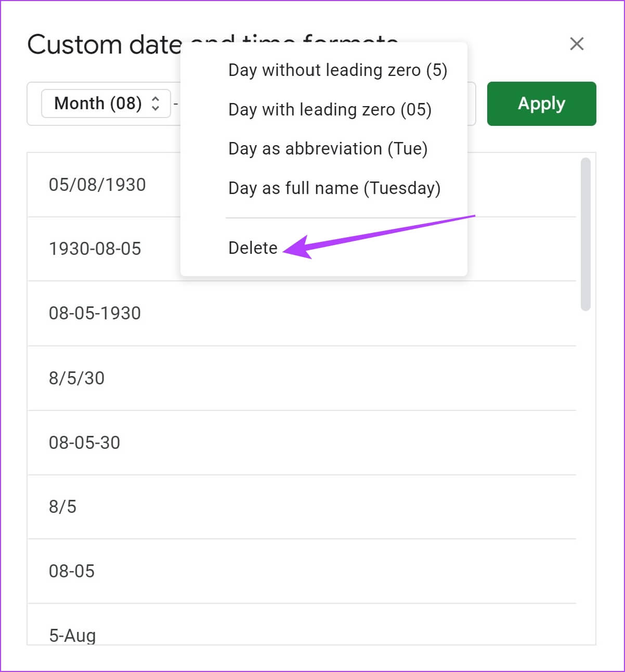Pick Day as abbreviation (Tue)

tap(328, 149)
